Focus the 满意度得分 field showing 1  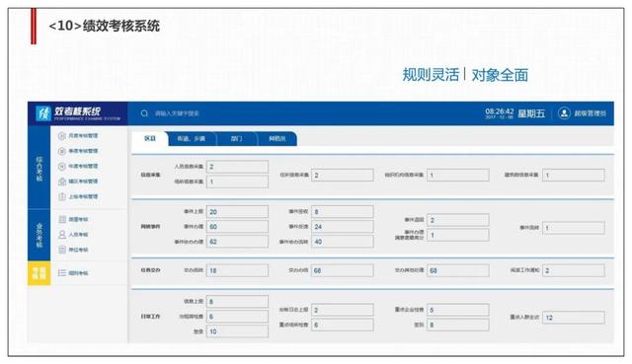coord(458,235)
